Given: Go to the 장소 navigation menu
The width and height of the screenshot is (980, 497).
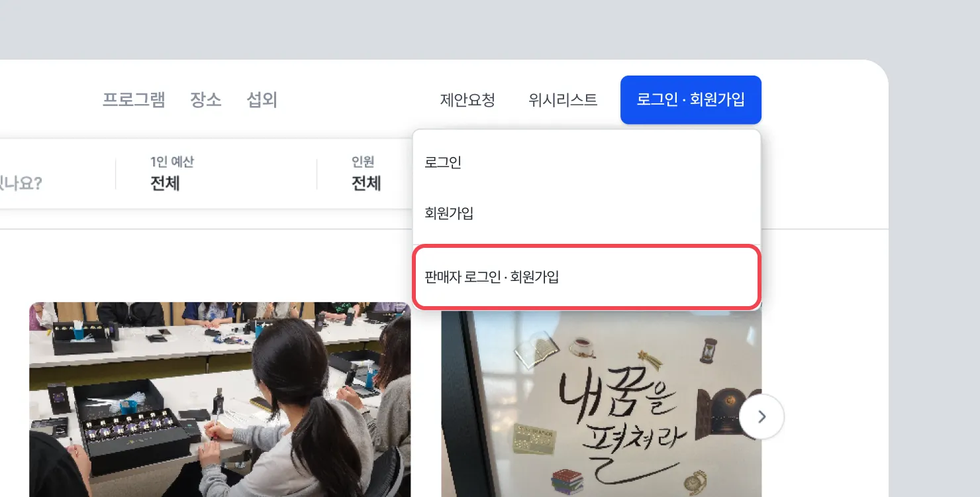Looking at the screenshot, I should coord(206,100).
